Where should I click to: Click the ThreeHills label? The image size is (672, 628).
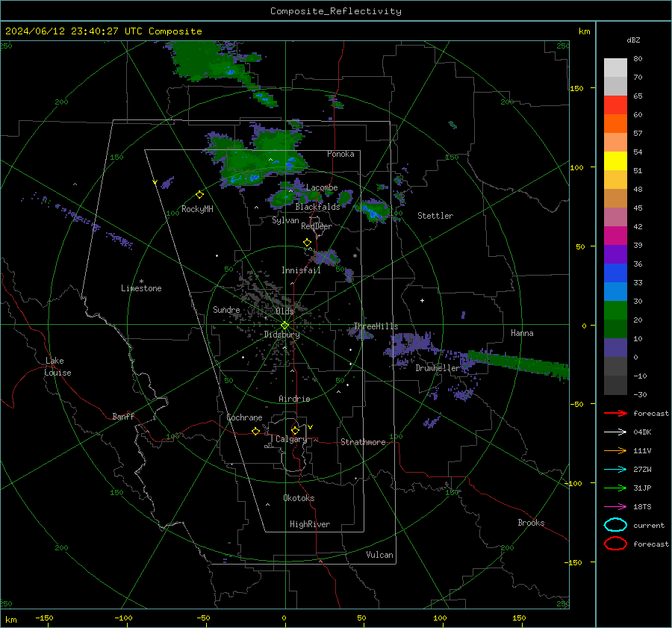click(376, 326)
